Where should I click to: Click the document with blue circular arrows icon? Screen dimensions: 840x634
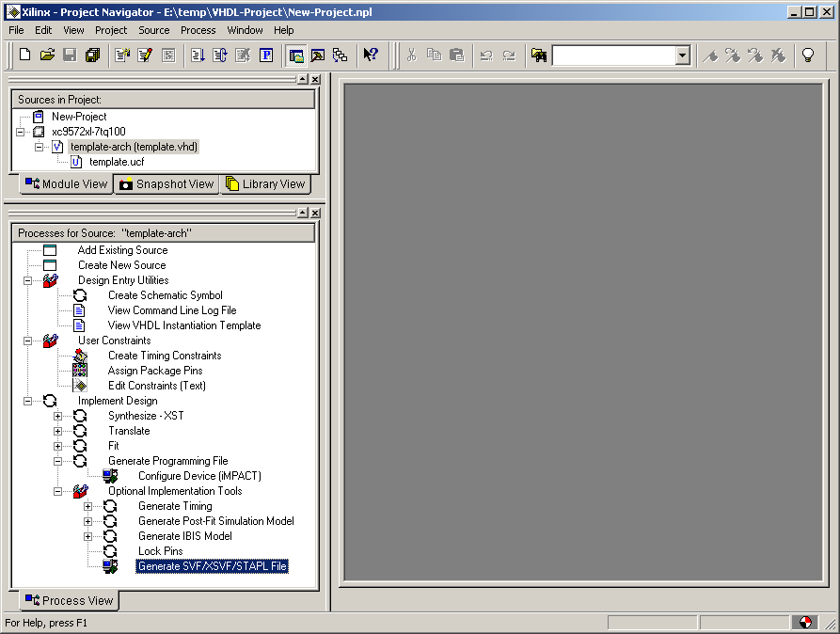(x=220, y=55)
